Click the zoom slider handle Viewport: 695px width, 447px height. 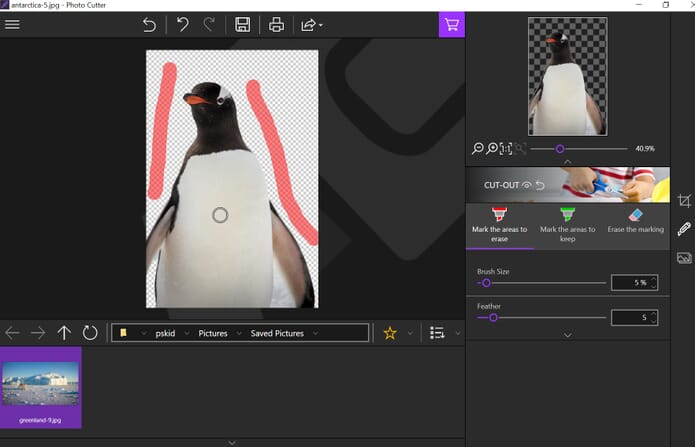pos(560,149)
